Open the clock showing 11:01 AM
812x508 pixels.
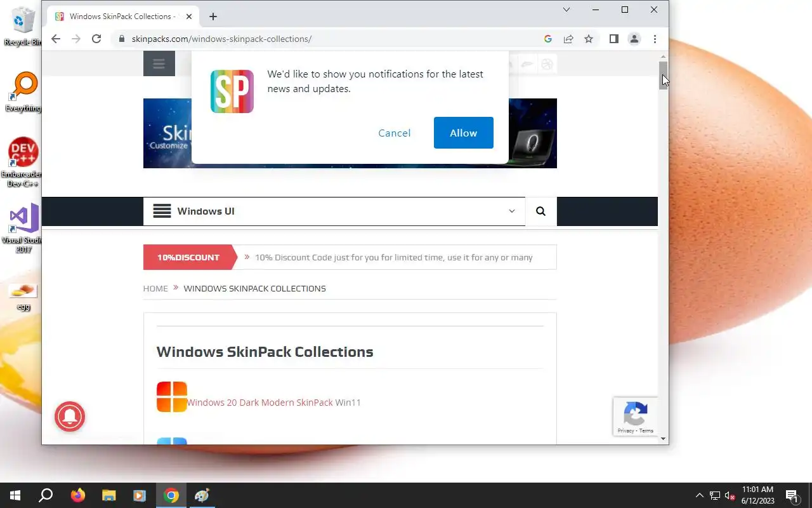pos(757,495)
